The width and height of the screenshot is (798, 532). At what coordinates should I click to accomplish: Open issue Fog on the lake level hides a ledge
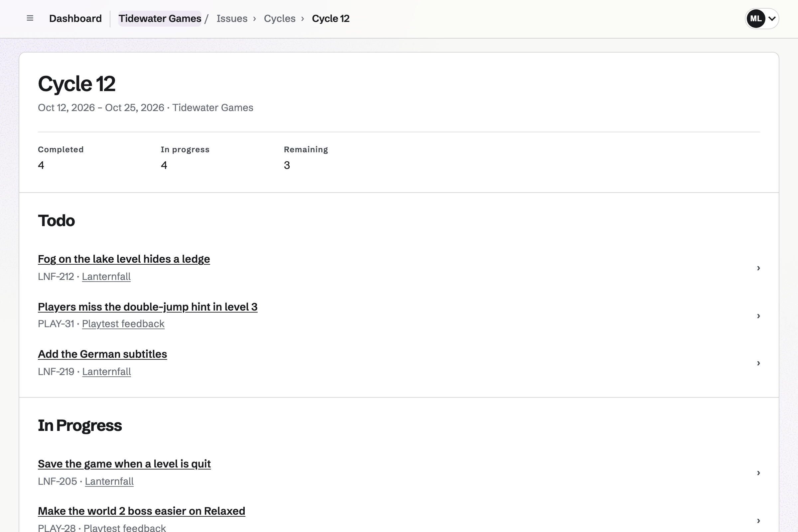pyautogui.click(x=124, y=259)
